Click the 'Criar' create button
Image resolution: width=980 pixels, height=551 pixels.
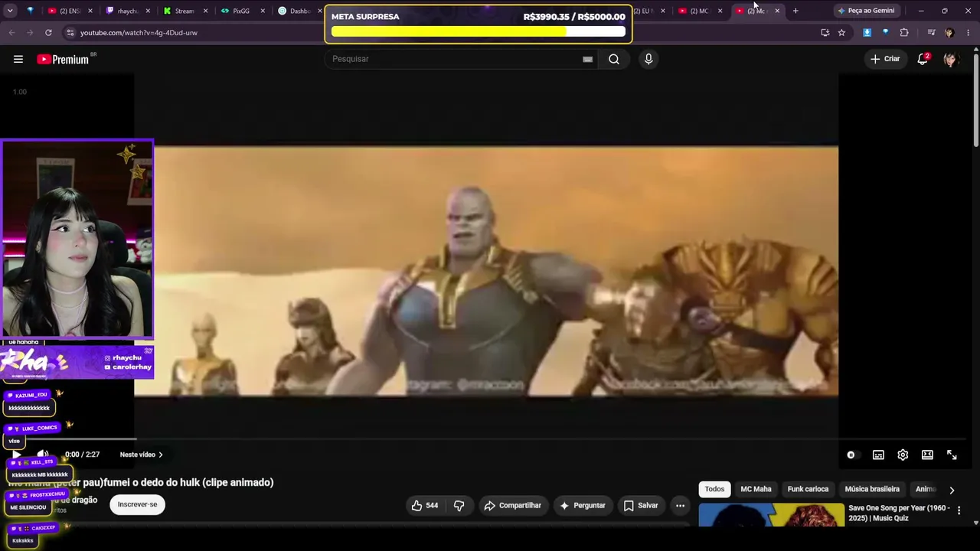885,59
